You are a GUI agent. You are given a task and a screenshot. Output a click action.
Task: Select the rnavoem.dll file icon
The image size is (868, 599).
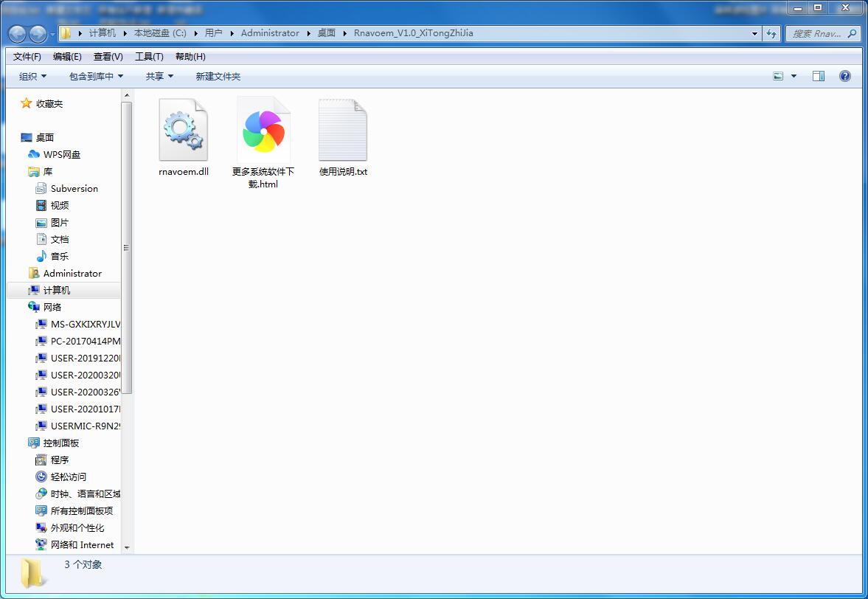[x=183, y=130]
